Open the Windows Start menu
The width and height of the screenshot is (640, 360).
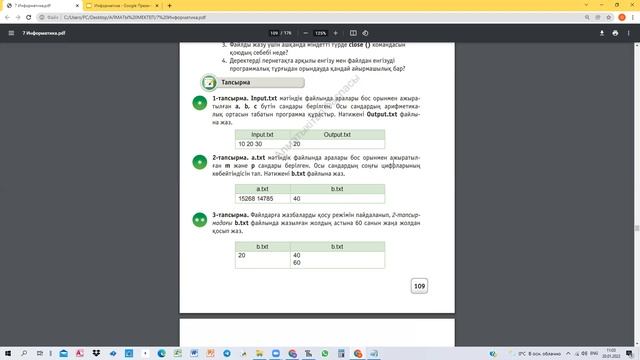point(8,353)
